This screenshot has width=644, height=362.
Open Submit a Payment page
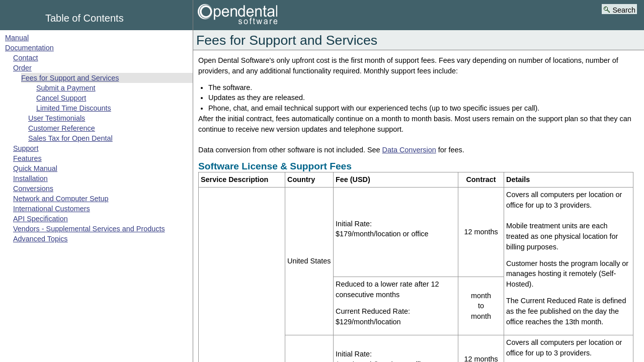(65, 88)
